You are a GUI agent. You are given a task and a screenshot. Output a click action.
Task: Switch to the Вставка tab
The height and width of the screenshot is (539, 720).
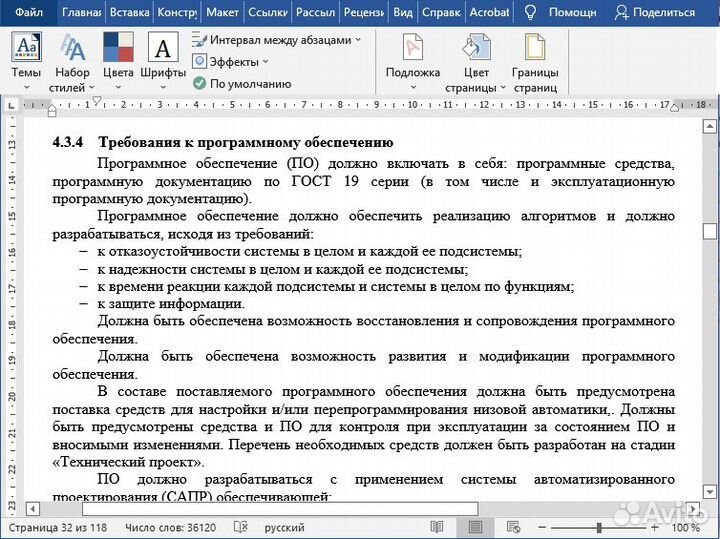pyautogui.click(x=129, y=12)
